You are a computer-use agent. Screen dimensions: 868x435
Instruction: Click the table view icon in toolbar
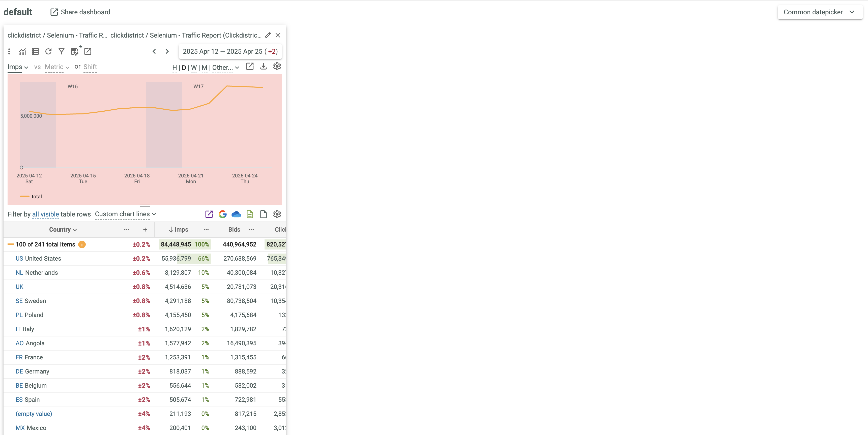(35, 51)
